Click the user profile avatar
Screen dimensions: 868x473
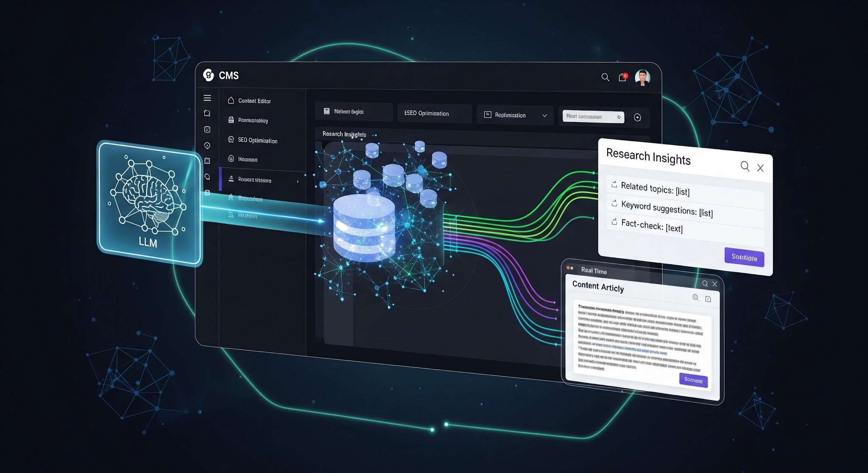click(x=642, y=78)
